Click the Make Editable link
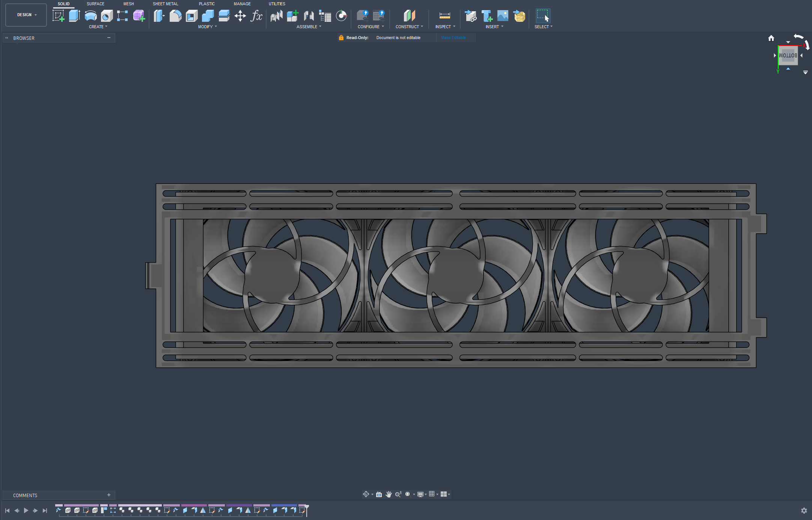 click(x=453, y=38)
